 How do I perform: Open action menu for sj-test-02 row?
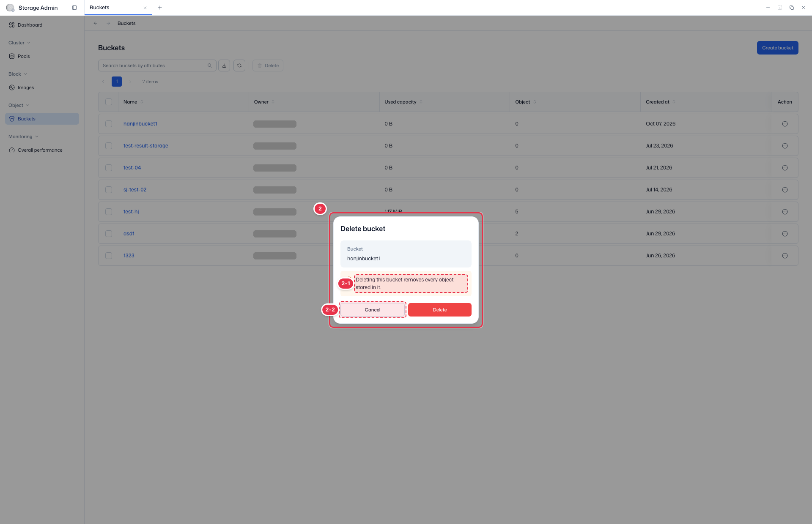[x=785, y=190]
